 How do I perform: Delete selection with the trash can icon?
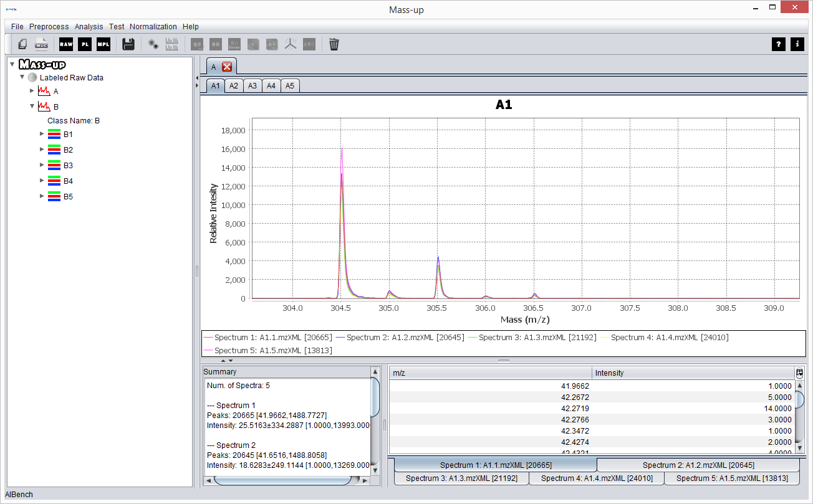pyautogui.click(x=334, y=44)
